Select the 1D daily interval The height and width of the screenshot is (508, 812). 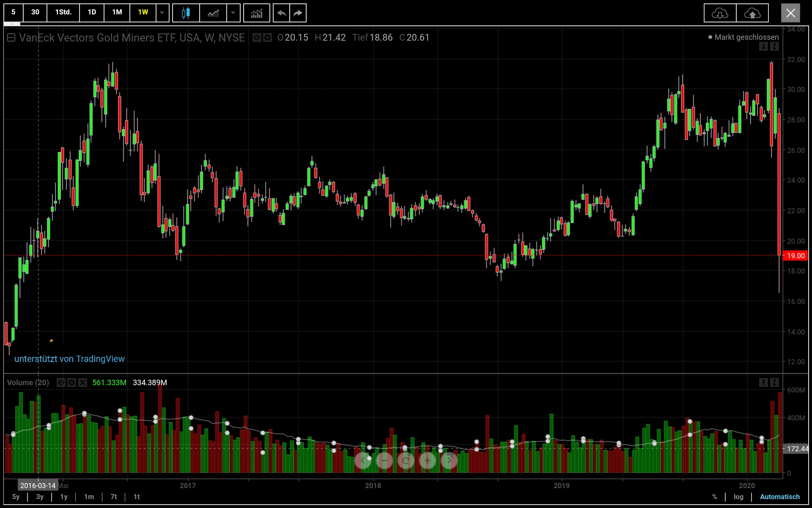(x=92, y=13)
